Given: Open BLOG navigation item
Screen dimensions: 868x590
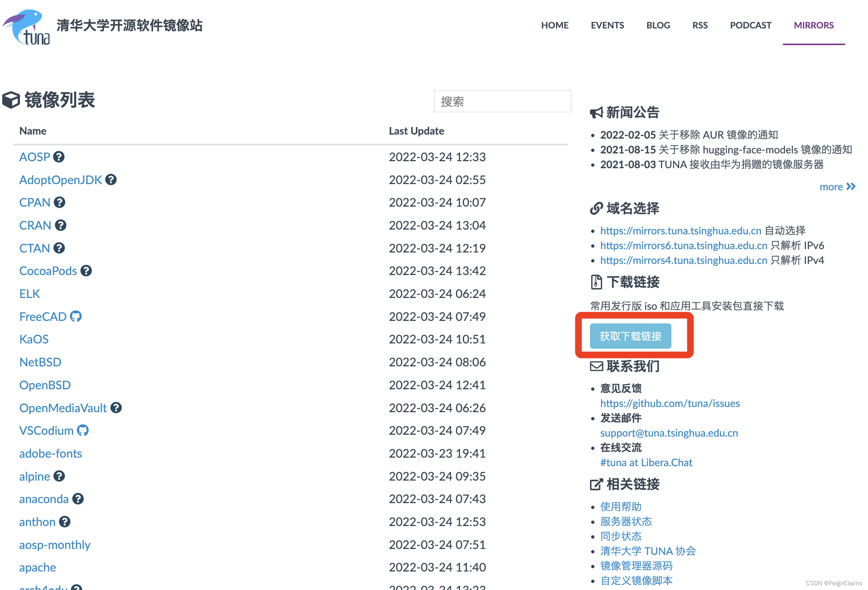Looking at the screenshot, I should tap(658, 26).
